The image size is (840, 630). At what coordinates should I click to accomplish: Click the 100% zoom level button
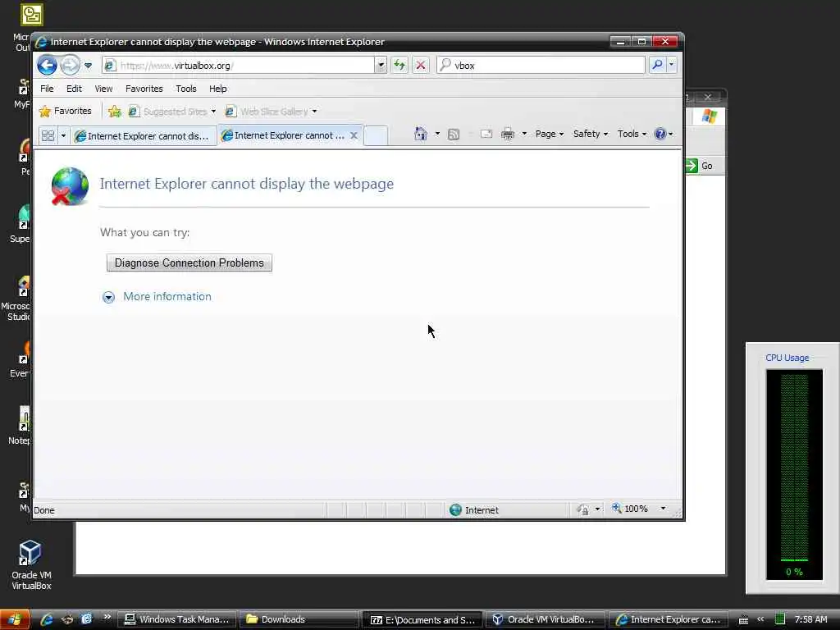pyautogui.click(x=631, y=509)
